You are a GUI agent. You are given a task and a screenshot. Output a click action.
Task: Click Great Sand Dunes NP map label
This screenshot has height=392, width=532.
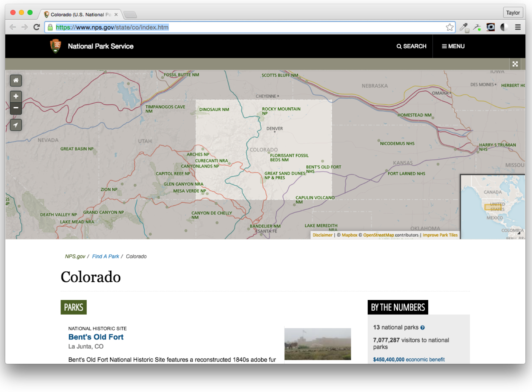click(x=285, y=175)
